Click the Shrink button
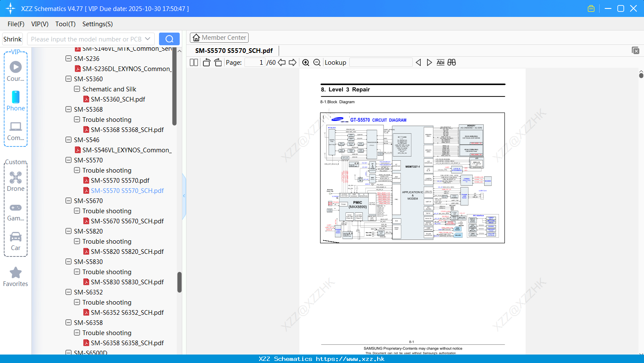The height and width of the screenshot is (363, 644). pos(12,39)
